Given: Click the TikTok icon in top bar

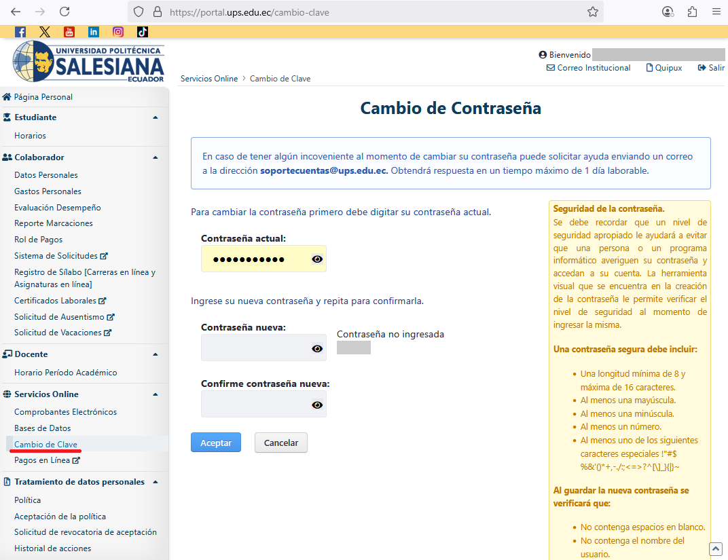Looking at the screenshot, I should [x=143, y=32].
